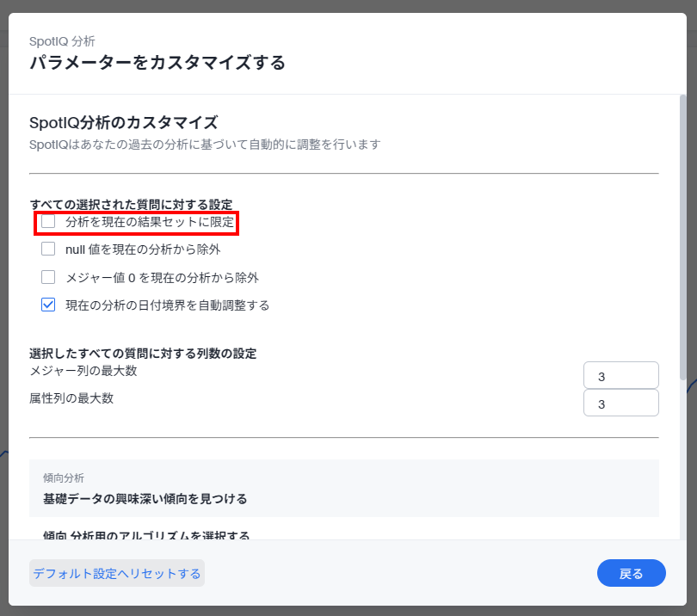Click the SpotIQ分析のカスタマイズ heading
This screenshot has width=697, height=616.
[124, 121]
